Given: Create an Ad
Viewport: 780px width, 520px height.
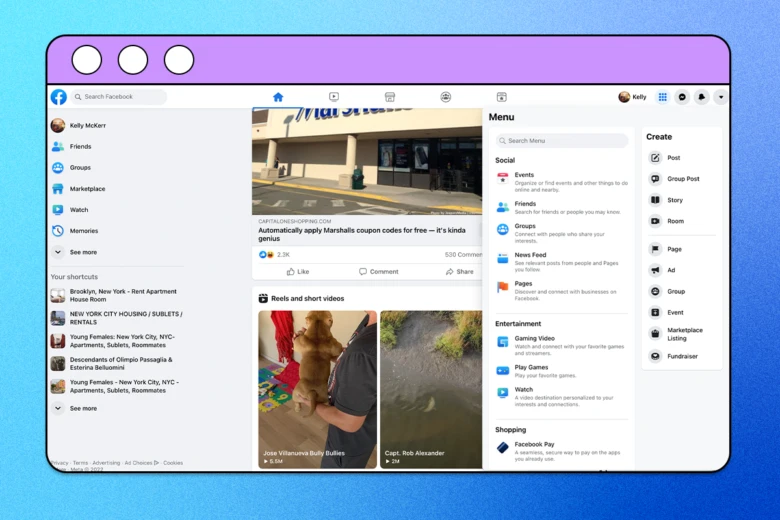Looking at the screenshot, I should pos(662,270).
